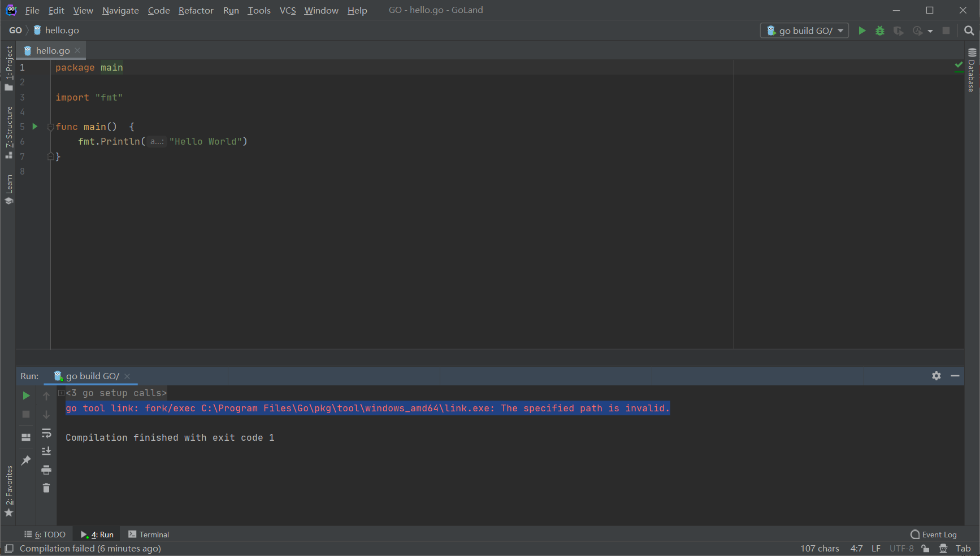Screen dimensions: 980x556
Task: Click the closing brace fold marker
Action: (x=50, y=156)
